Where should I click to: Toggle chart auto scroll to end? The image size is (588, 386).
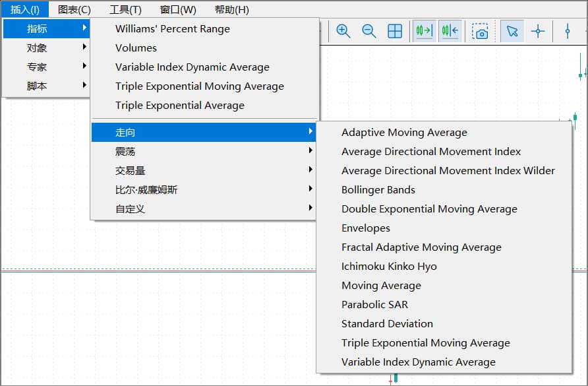(424, 31)
